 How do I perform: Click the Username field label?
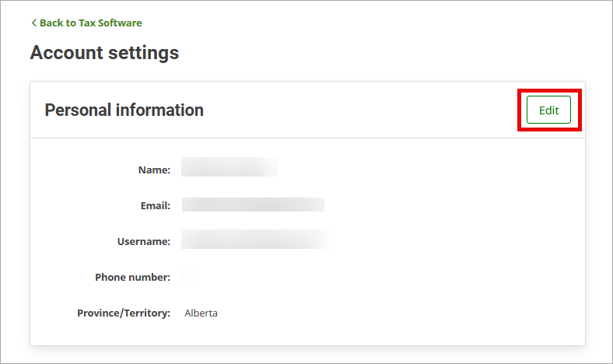click(144, 241)
